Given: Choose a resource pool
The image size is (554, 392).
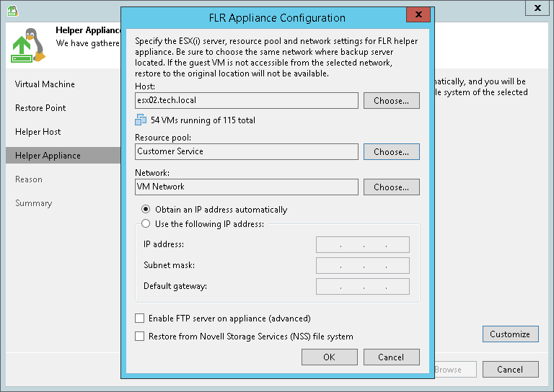Looking at the screenshot, I should coord(391,152).
